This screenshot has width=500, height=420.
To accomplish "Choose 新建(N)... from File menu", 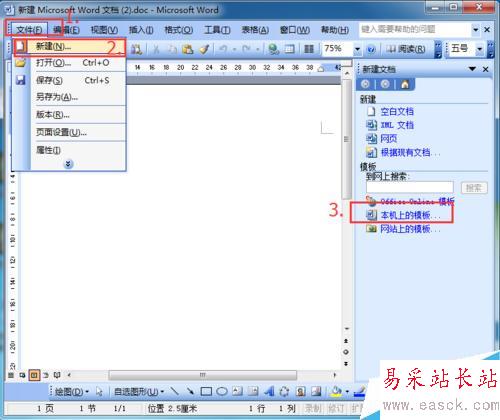I will 70,46.
